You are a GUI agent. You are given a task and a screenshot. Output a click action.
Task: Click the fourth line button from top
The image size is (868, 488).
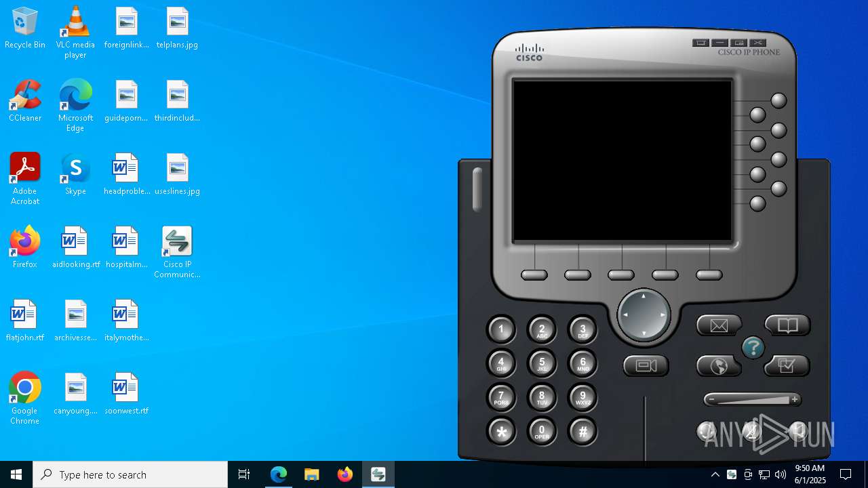[x=757, y=144]
